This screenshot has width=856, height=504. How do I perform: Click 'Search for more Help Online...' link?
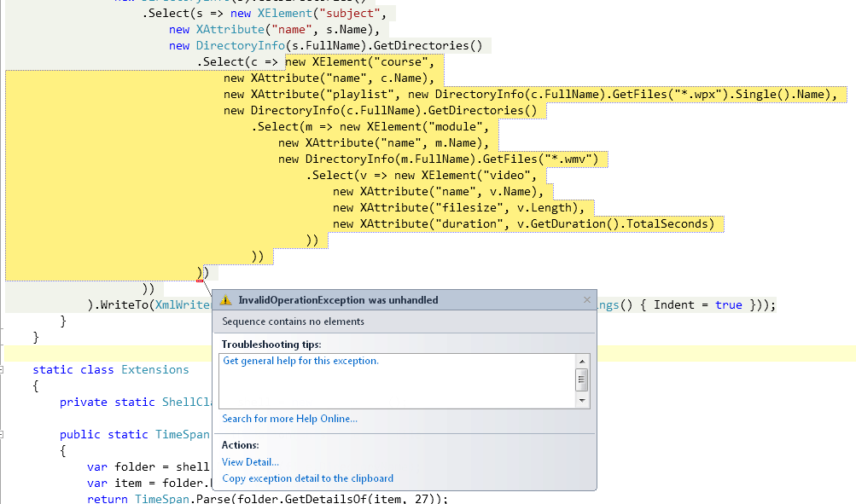point(289,419)
